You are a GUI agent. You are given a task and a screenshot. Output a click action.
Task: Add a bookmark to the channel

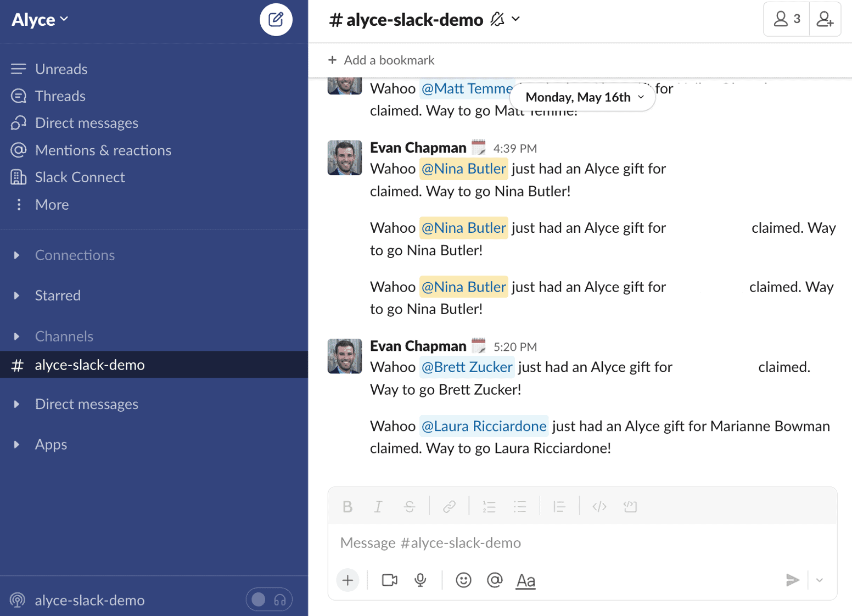point(381,60)
